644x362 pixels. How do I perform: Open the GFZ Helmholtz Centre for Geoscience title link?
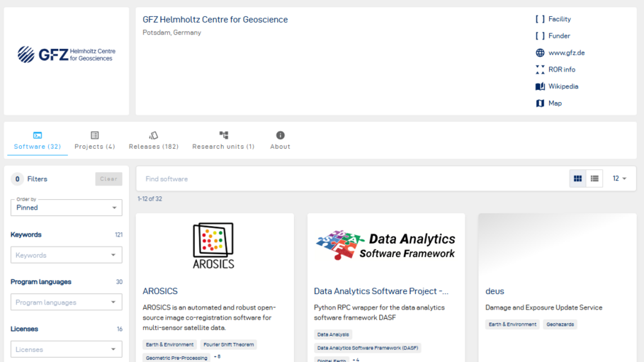point(215,20)
